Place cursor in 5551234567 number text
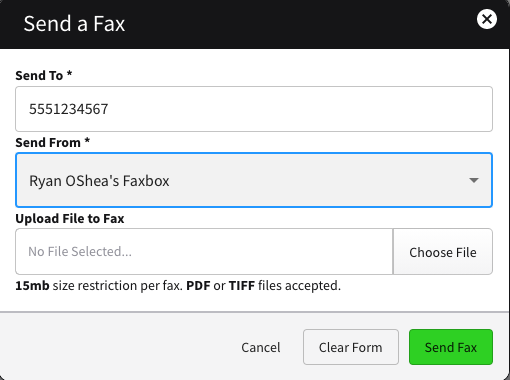The image size is (510, 380). click(68, 109)
